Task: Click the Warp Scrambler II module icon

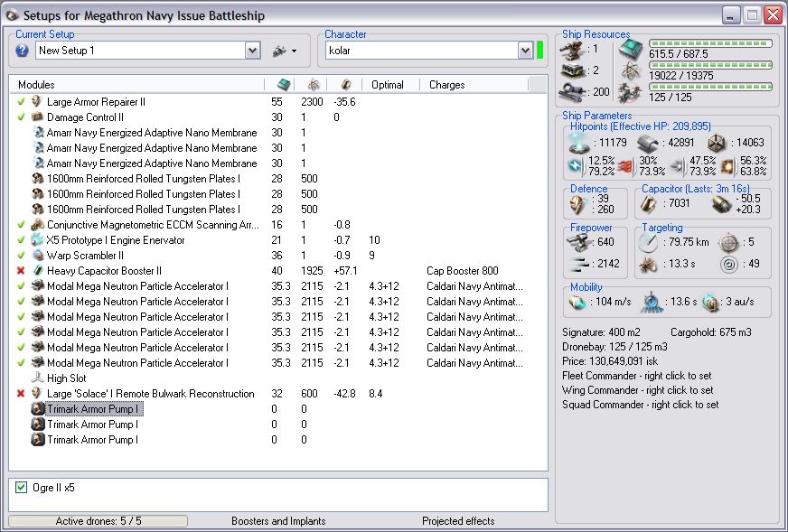Action: (38, 256)
